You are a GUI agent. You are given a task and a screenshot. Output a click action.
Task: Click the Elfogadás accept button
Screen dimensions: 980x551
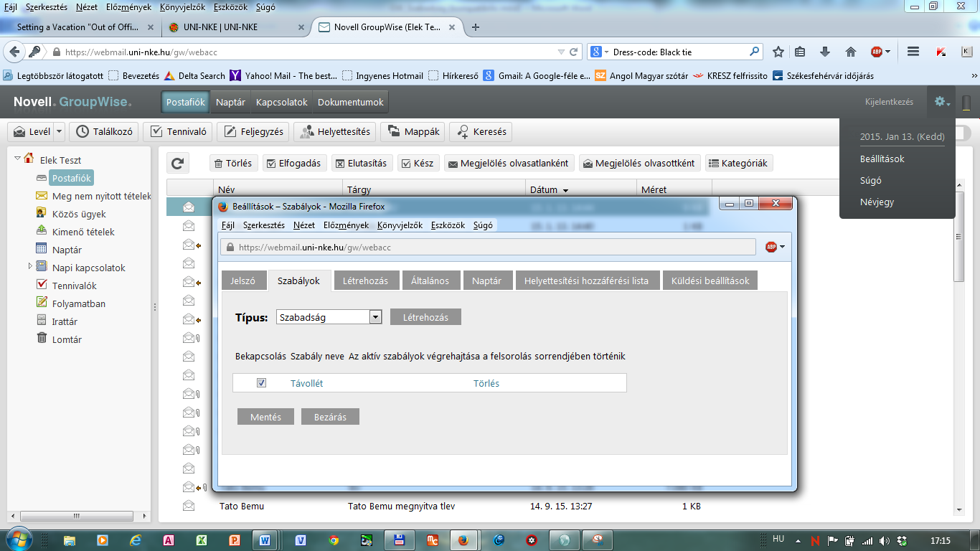[x=296, y=164]
